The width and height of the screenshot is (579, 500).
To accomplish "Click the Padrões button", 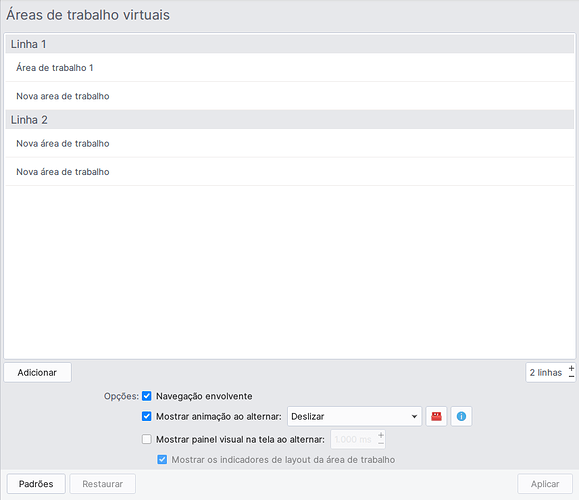I will [36, 484].
